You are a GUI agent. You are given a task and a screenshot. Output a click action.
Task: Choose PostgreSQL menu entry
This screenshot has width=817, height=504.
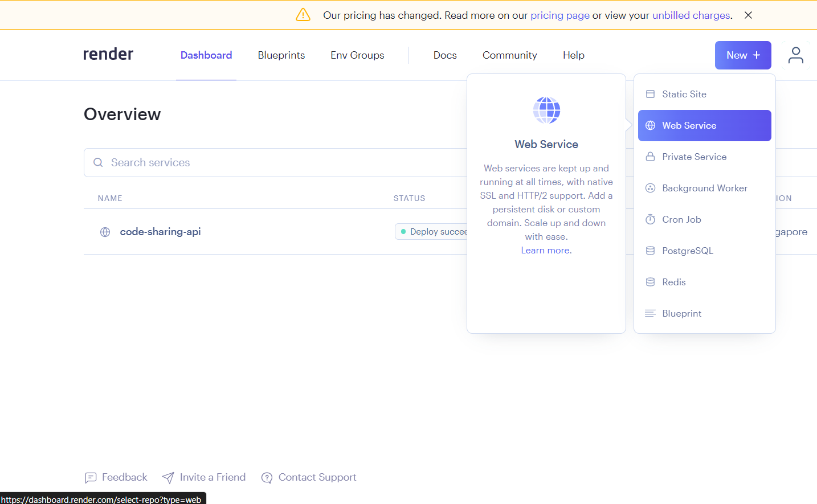tap(705, 251)
